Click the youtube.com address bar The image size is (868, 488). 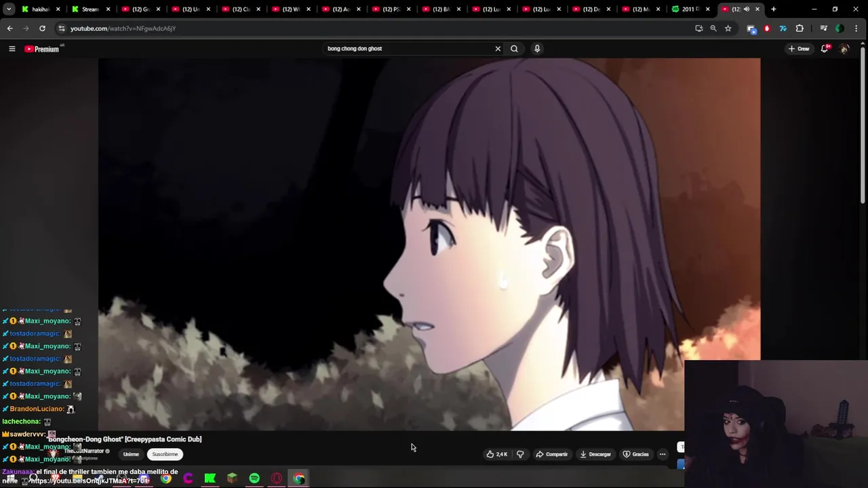[373, 28]
